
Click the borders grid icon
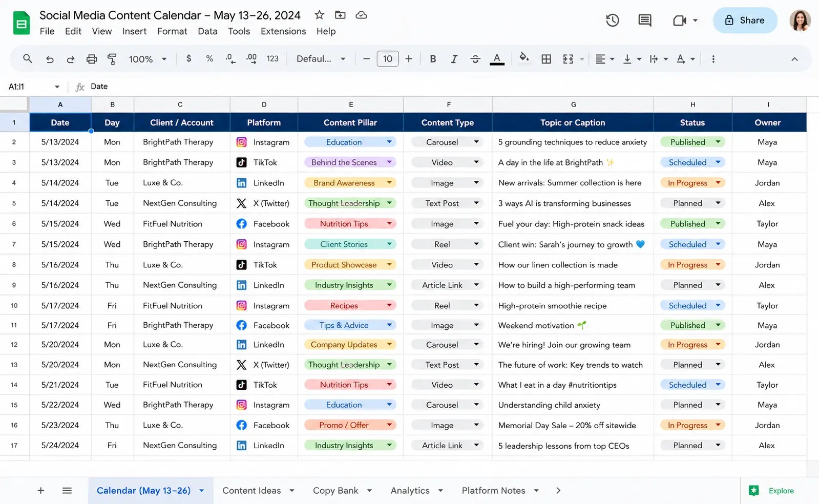click(547, 59)
